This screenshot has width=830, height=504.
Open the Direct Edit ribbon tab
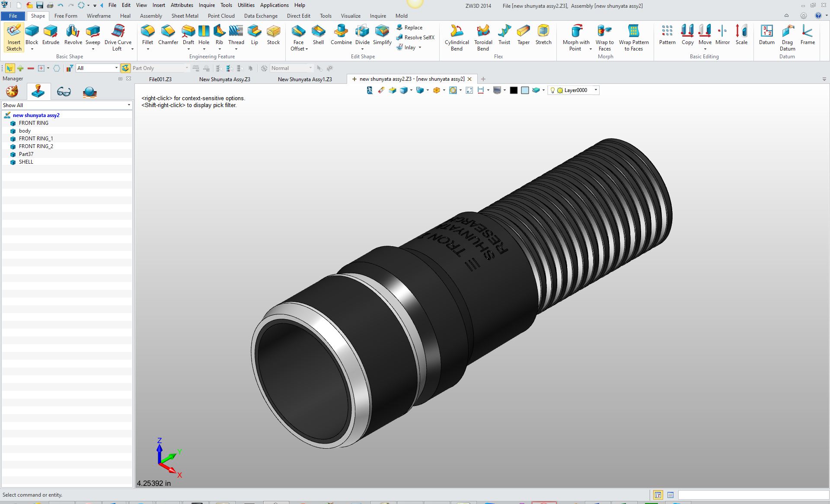(x=298, y=16)
